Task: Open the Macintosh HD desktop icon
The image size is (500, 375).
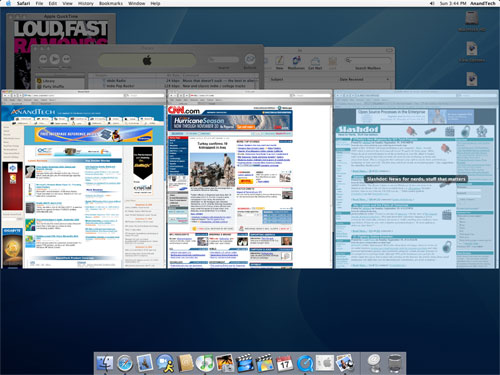Action: 472,21
